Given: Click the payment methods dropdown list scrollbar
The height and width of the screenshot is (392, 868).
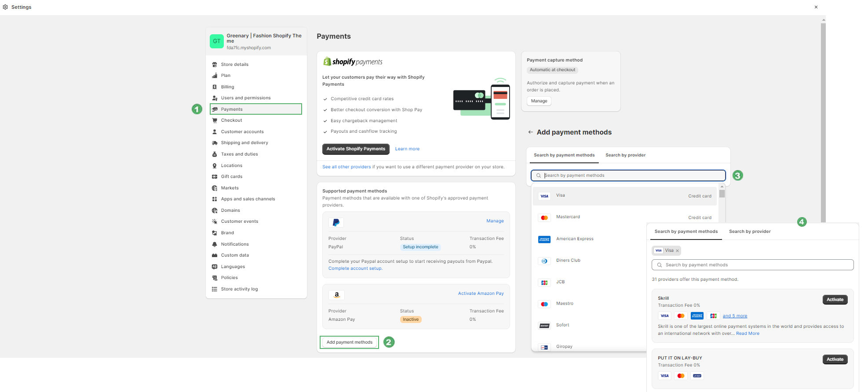Looking at the screenshot, I should click(x=722, y=193).
